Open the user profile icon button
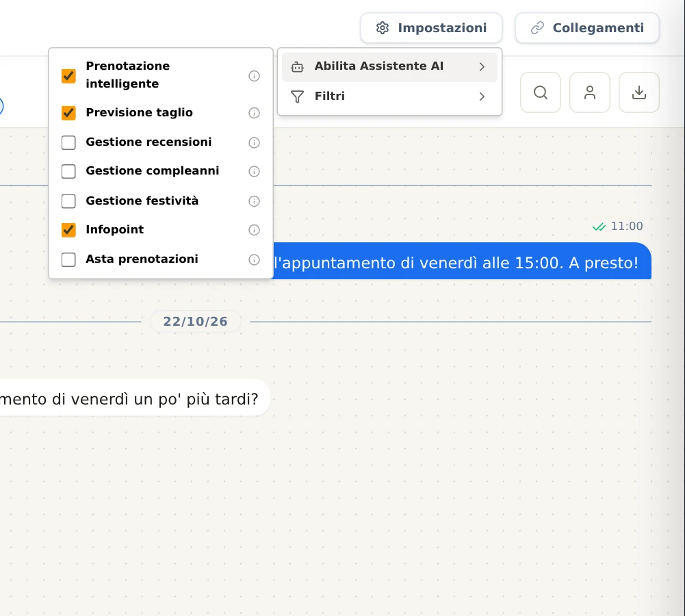Screen dimensions: 685x616 pos(590,92)
